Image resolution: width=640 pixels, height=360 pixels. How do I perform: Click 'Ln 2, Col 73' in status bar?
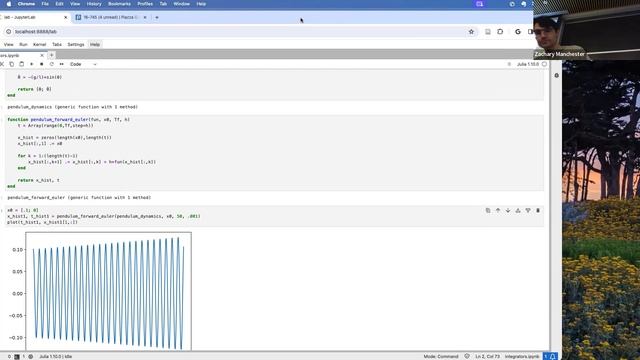(x=487, y=356)
